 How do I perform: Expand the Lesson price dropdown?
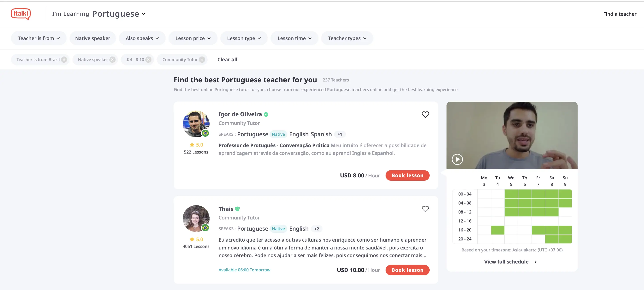click(x=193, y=38)
